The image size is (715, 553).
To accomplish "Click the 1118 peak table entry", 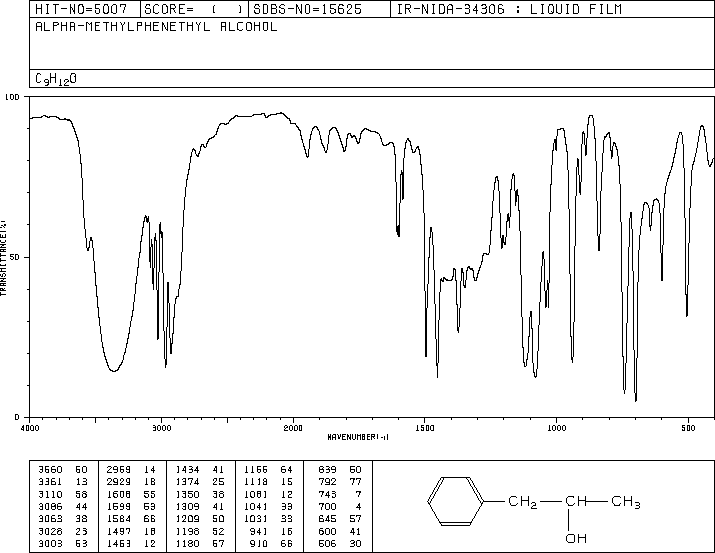I will [x=256, y=482].
